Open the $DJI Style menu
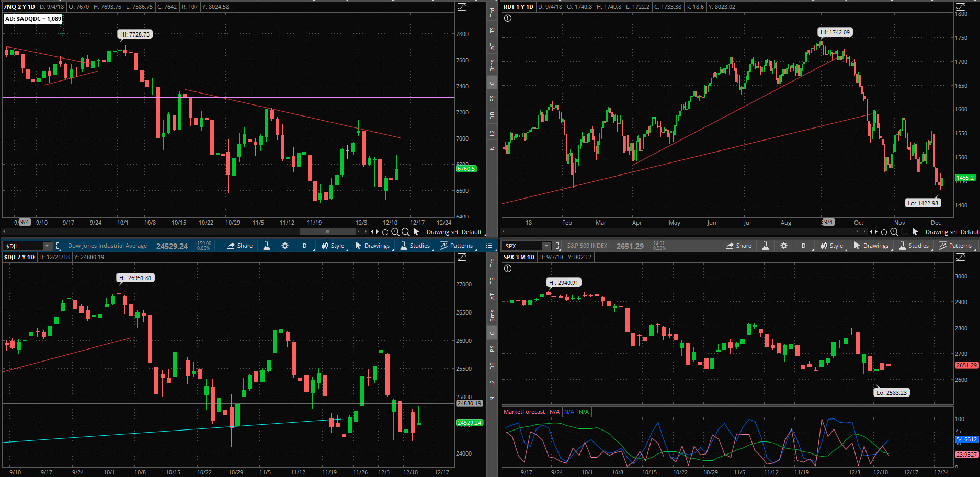The height and width of the screenshot is (477, 980). (x=333, y=246)
